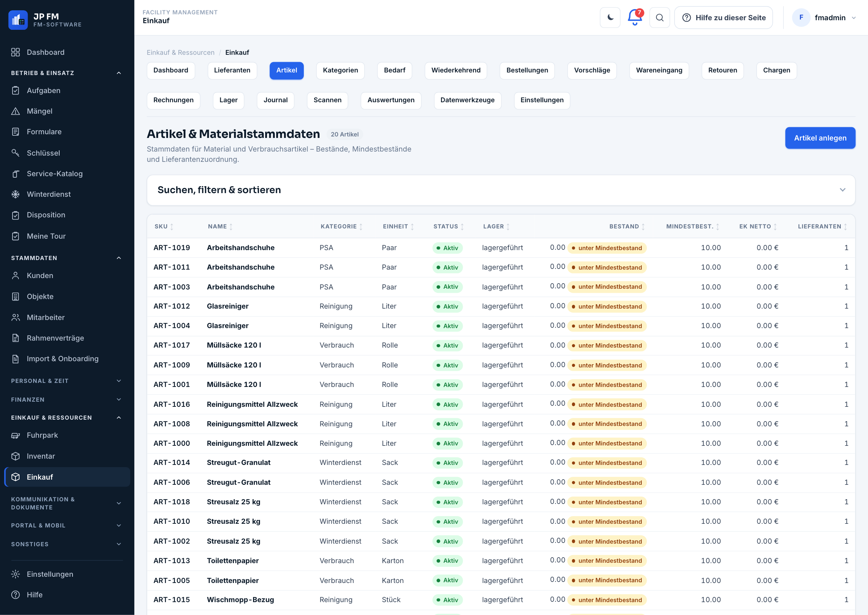Image resolution: width=868 pixels, height=615 pixels.
Task: Open the Bestellungen tab
Action: click(527, 70)
